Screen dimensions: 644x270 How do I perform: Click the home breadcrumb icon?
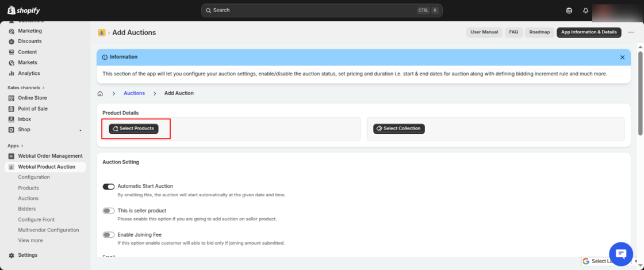[100, 94]
